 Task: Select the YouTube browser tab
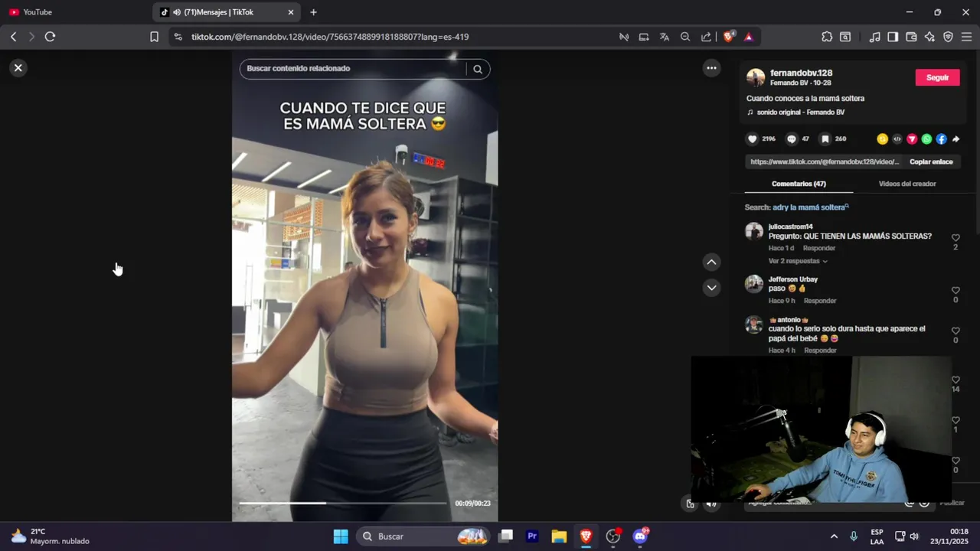tap(75, 12)
